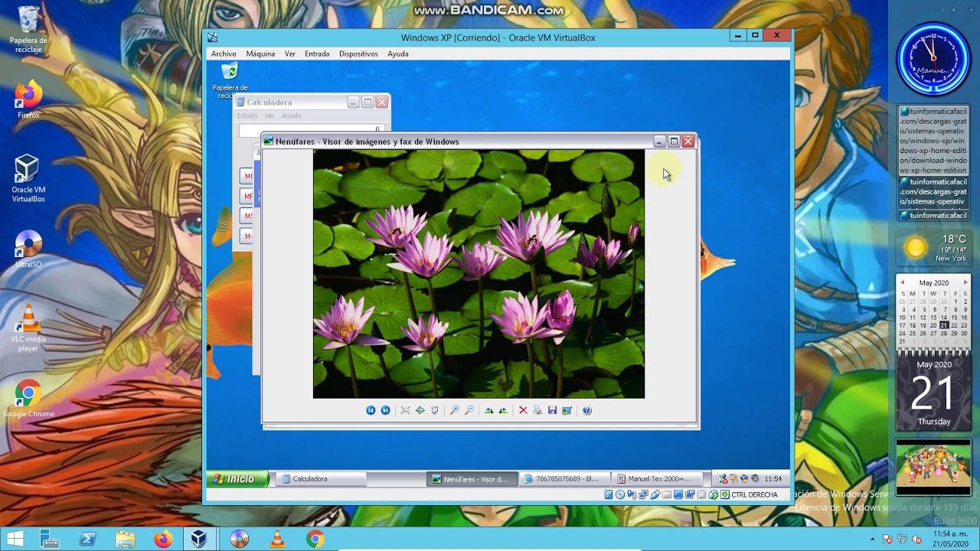Click the Nenúfares lily photo
Image resolution: width=980 pixels, height=551 pixels.
click(479, 274)
